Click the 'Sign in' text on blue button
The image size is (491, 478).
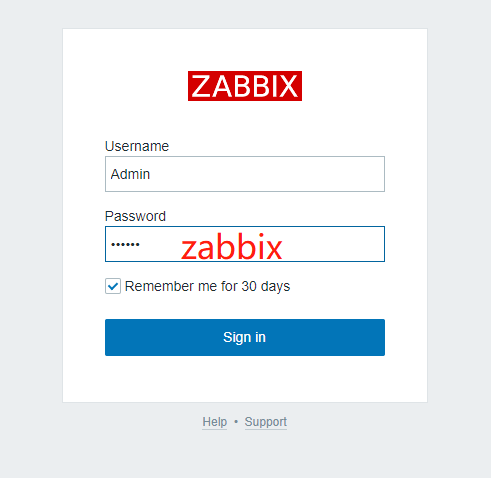(244, 337)
